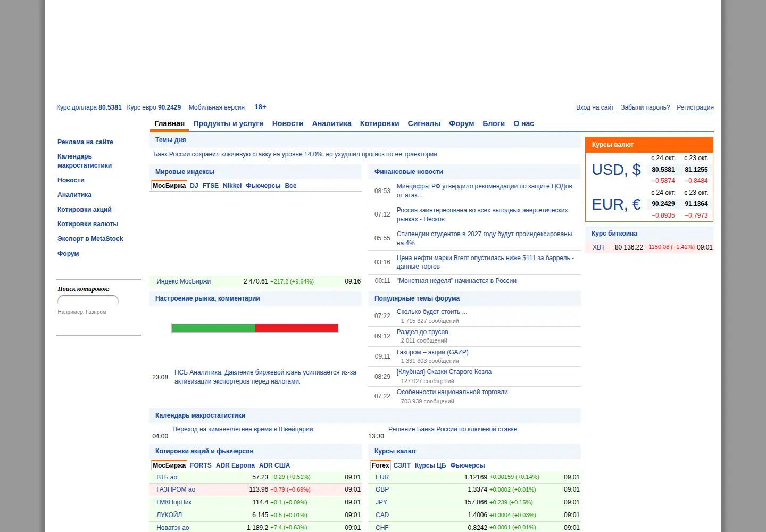Read news about Минцифры РФ ЦОДов
Viewport: 766px width, 532px height.
pos(484,190)
